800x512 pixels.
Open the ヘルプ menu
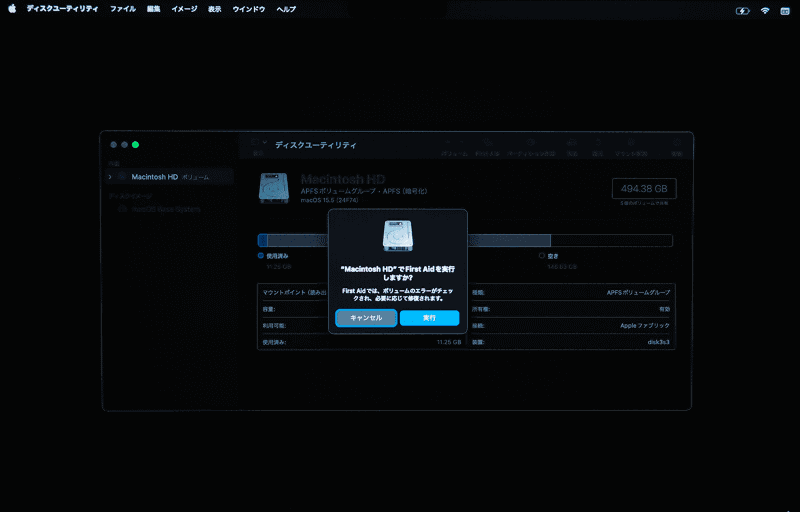coord(286,9)
